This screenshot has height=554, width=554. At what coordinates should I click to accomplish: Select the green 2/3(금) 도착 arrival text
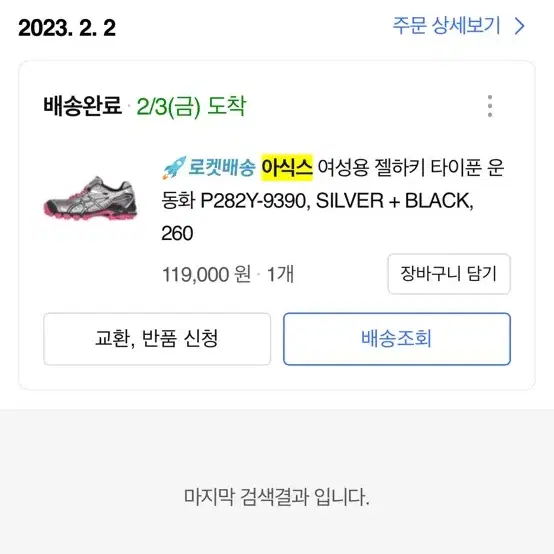[191, 106]
